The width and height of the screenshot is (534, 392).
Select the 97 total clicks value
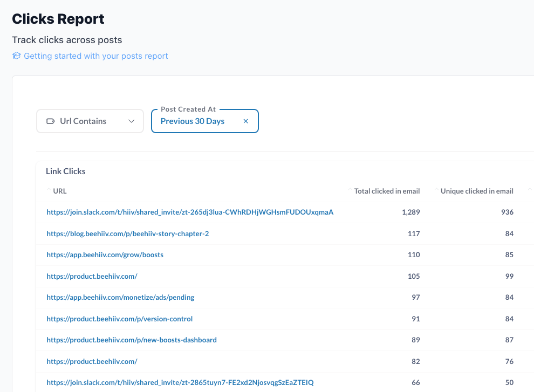[415, 297]
